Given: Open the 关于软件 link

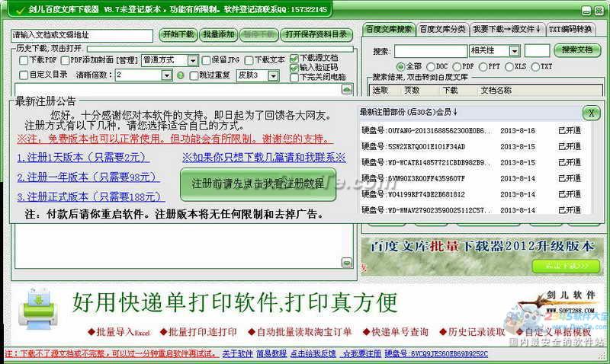Looking at the screenshot, I should 237,354.
